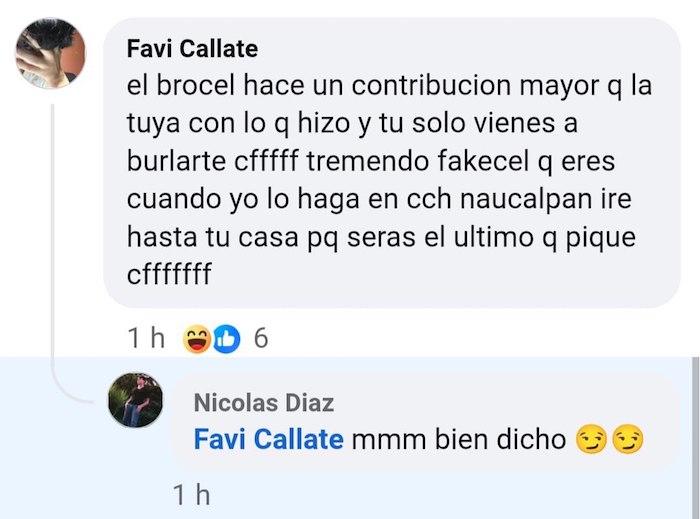Viewport: 700px width, 519px height.
Task: Click the first smirking face emoji
Action: (x=592, y=439)
